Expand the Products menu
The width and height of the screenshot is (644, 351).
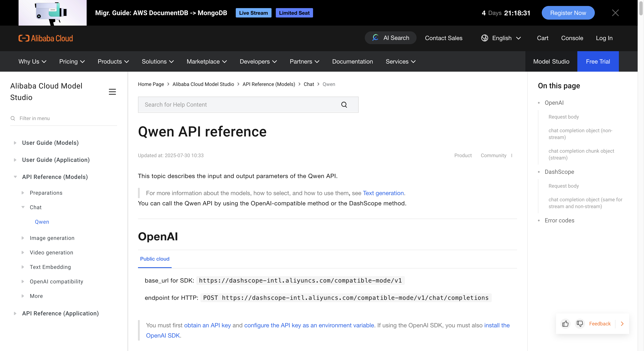(x=113, y=62)
